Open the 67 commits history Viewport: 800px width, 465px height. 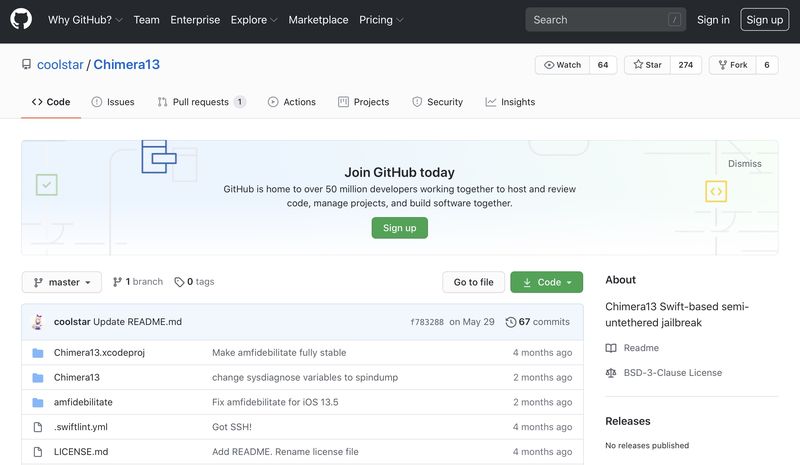538,322
